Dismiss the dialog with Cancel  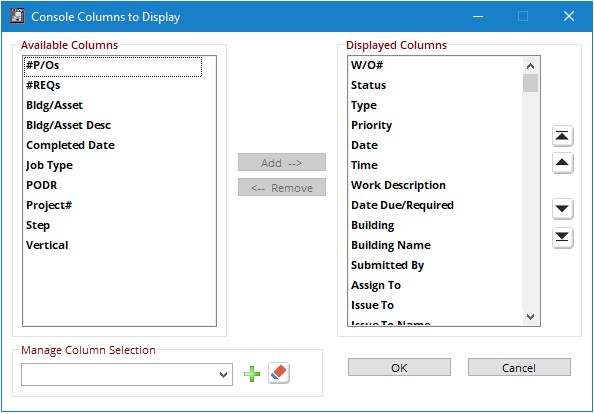click(x=519, y=367)
